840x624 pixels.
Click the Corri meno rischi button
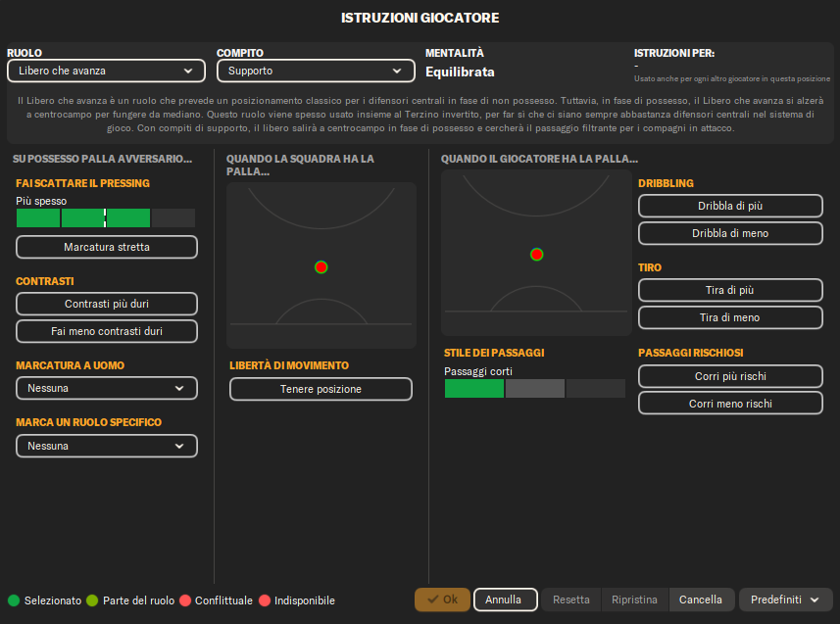[x=730, y=404]
